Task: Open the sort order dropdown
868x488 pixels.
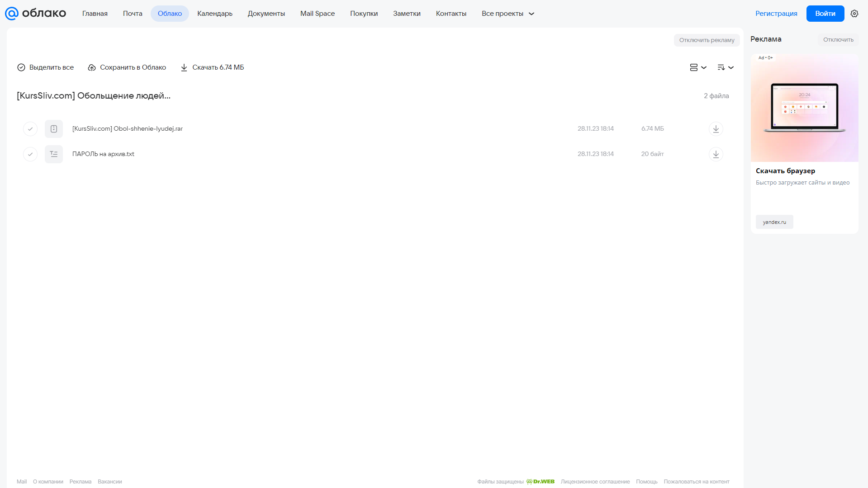Action: [x=726, y=67]
